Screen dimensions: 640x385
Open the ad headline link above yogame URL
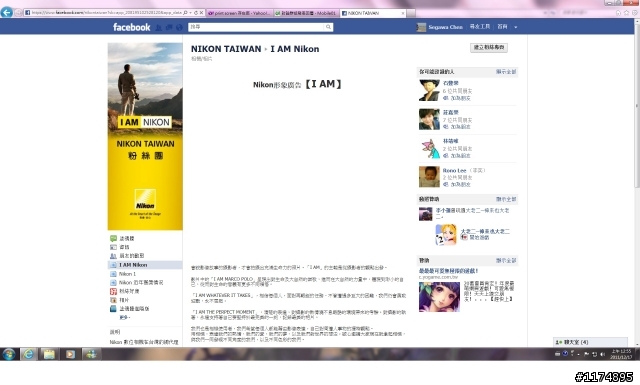[449, 271]
